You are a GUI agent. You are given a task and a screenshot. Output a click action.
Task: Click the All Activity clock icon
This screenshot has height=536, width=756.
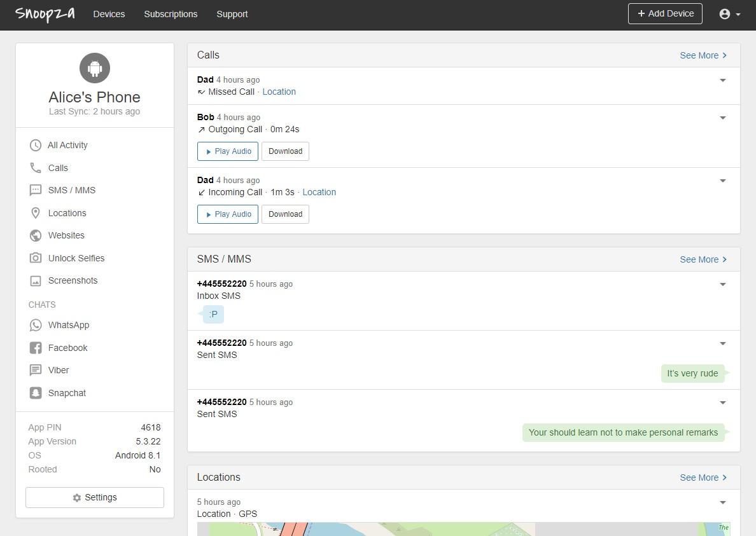(36, 146)
